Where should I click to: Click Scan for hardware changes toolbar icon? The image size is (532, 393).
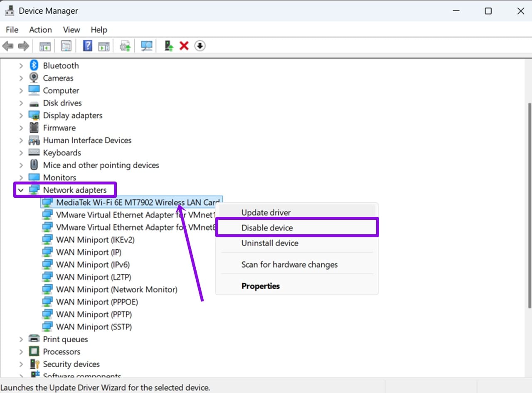147,46
